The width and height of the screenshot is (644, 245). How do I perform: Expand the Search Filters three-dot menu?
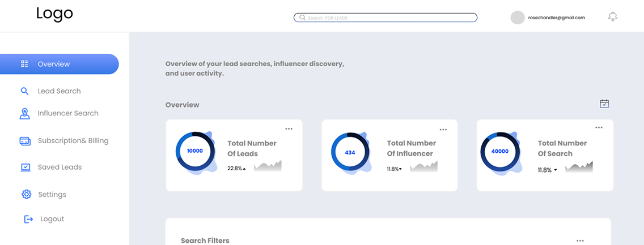pyautogui.click(x=579, y=241)
